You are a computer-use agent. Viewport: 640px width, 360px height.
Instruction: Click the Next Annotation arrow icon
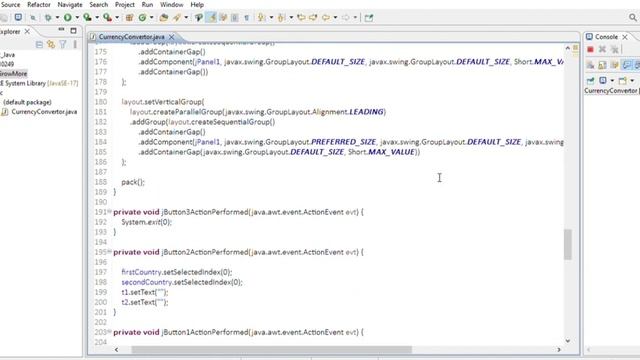[x=261, y=18]
